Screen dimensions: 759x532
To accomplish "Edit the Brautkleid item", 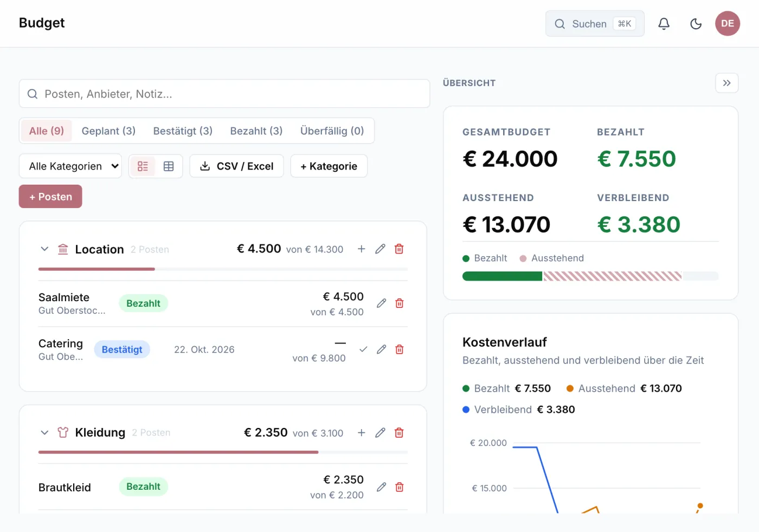I will [381, 486].
